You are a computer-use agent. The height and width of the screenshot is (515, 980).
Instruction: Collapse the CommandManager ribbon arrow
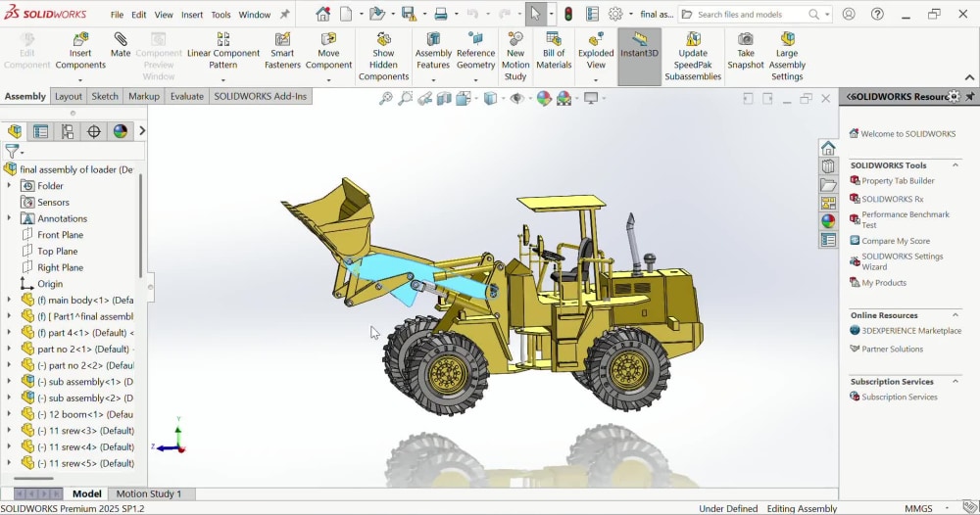point(969,77)
